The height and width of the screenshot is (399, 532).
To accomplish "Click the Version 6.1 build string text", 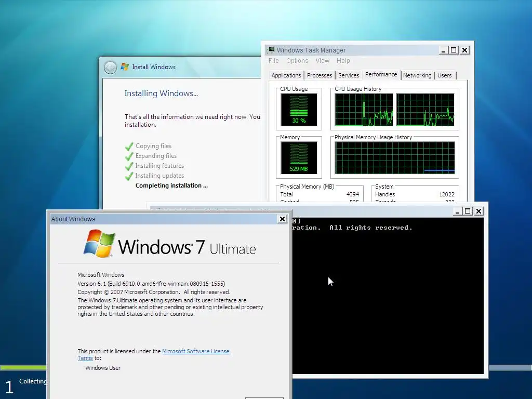I will point(151,284).
